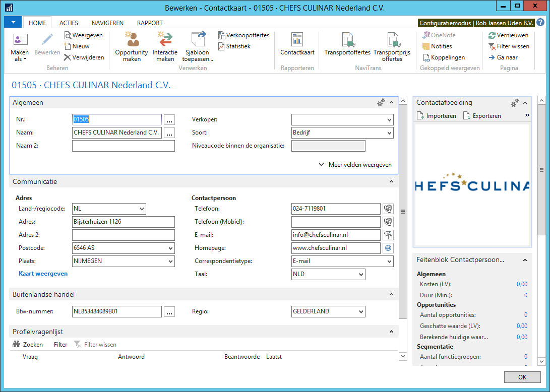
Task: Collapse the Buitenlandse handel section
Action: point(392,295)
